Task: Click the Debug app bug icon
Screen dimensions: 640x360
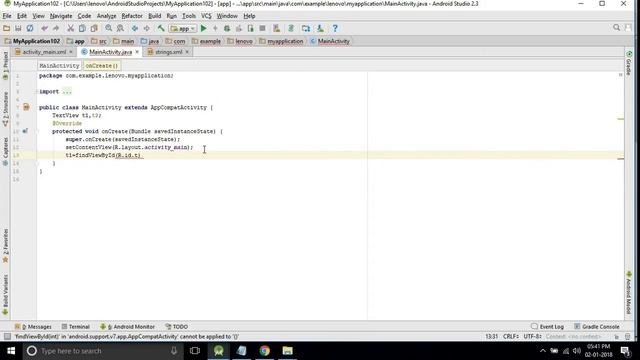Action: tap(227, 28)
